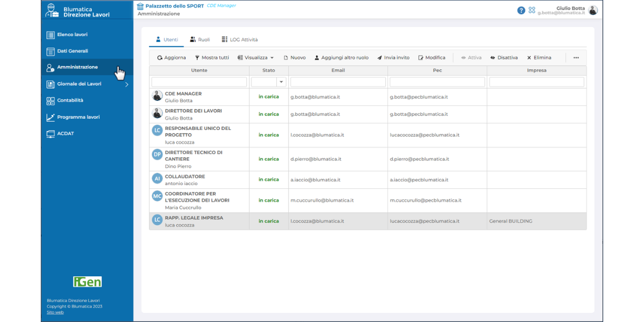Open the more options ellipsis menu
This screenshot has width=644, height=322.
(x=576, y=57)
